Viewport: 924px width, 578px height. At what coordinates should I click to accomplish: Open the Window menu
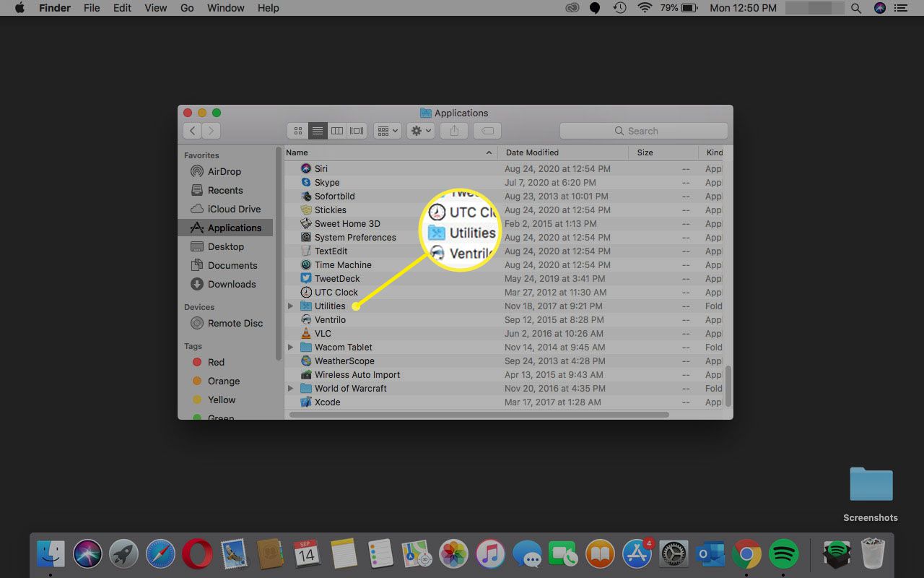click(x=225, y=8)
